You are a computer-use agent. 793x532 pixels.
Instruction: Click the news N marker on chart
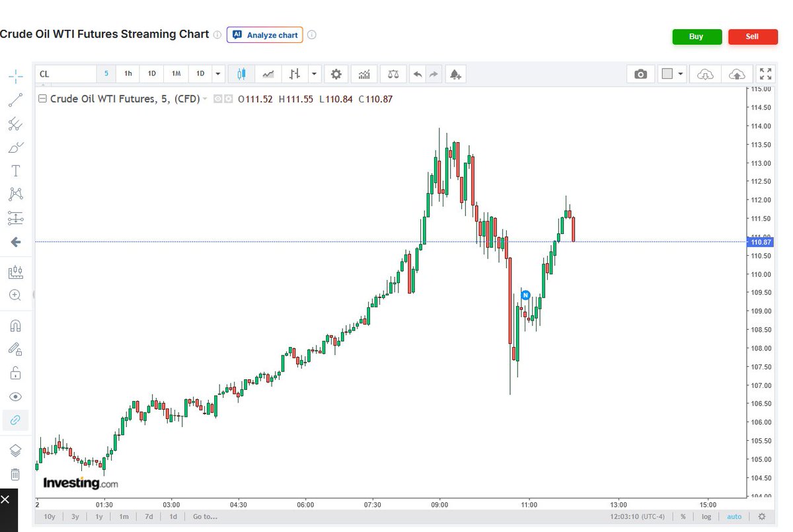[x=526, y=295]
